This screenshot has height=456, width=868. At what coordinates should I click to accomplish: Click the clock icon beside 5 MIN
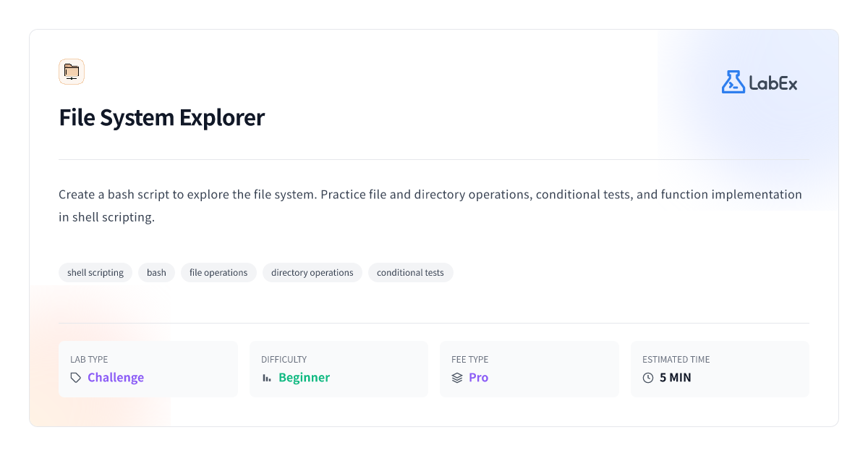(x=648, y=378)
